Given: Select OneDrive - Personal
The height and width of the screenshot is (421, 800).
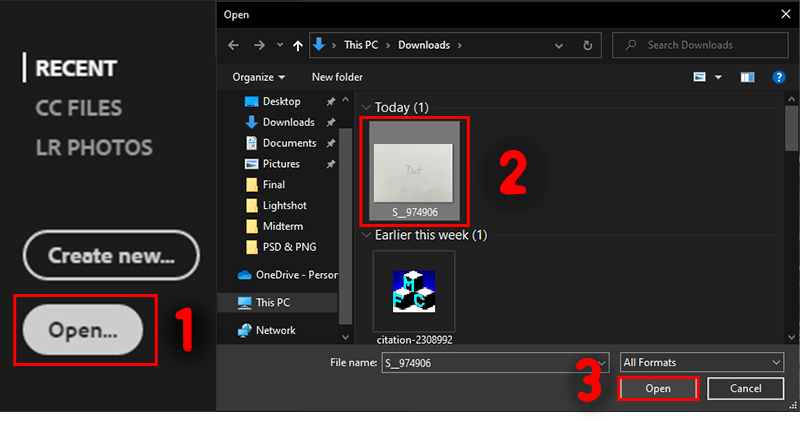Looking at the screenshot, I should pos(287,275).
